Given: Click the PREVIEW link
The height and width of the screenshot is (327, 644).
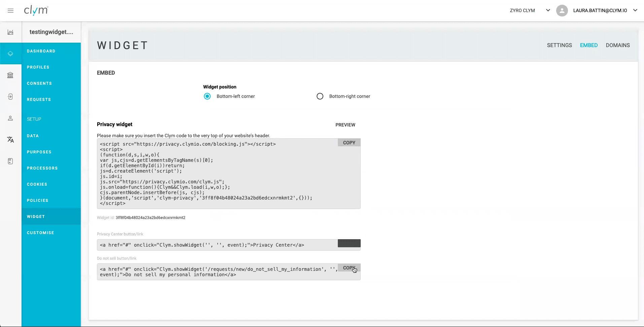Looking at the screenshot, I should (x=345, y=125).
